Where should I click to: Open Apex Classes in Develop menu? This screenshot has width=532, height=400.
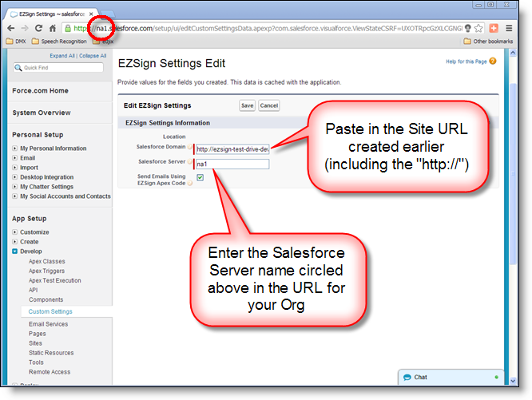click(x=46, y=261)
